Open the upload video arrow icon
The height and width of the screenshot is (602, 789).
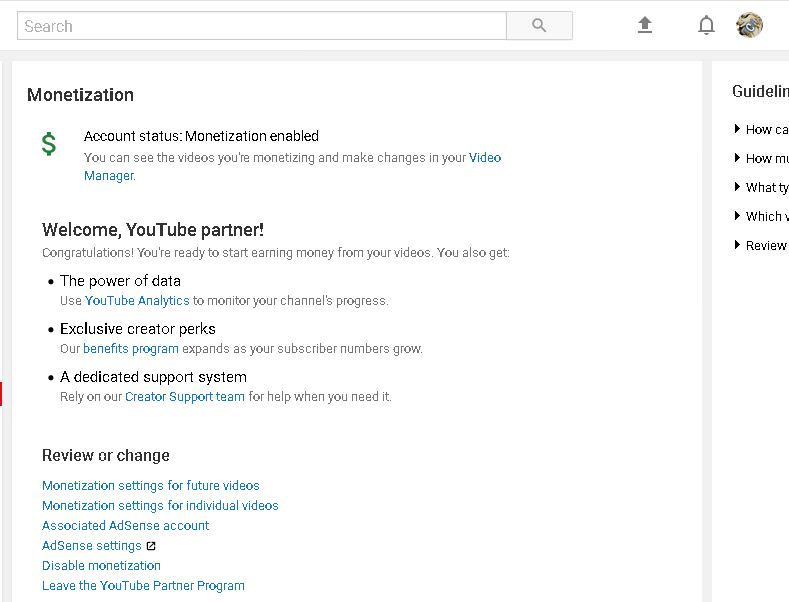(x=645, y=25)
